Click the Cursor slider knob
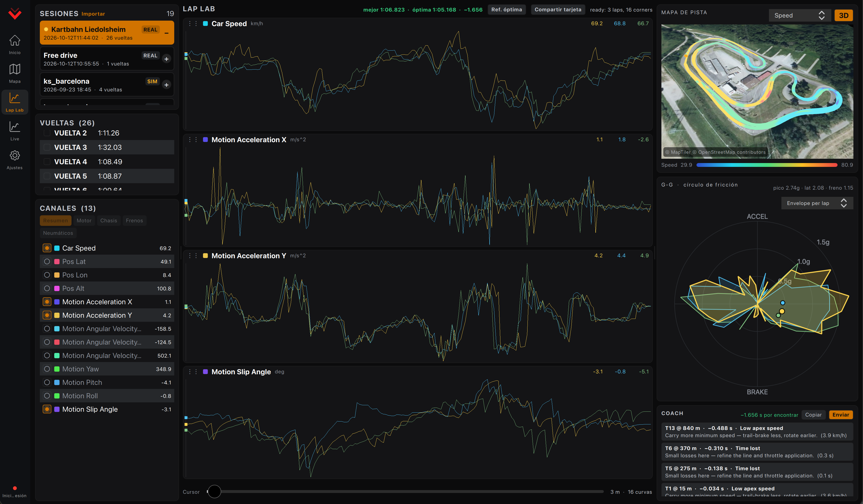The height and width of the screenshot is (504, 863). pos(215,492)
